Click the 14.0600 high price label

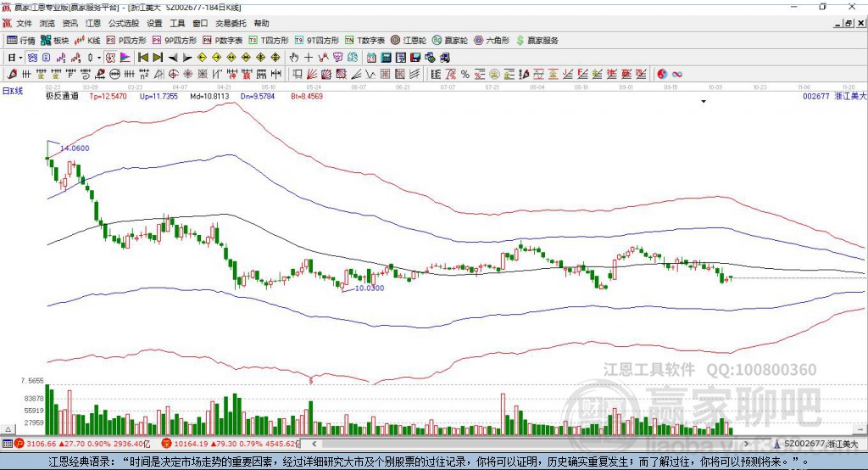(x=75, y=148)
